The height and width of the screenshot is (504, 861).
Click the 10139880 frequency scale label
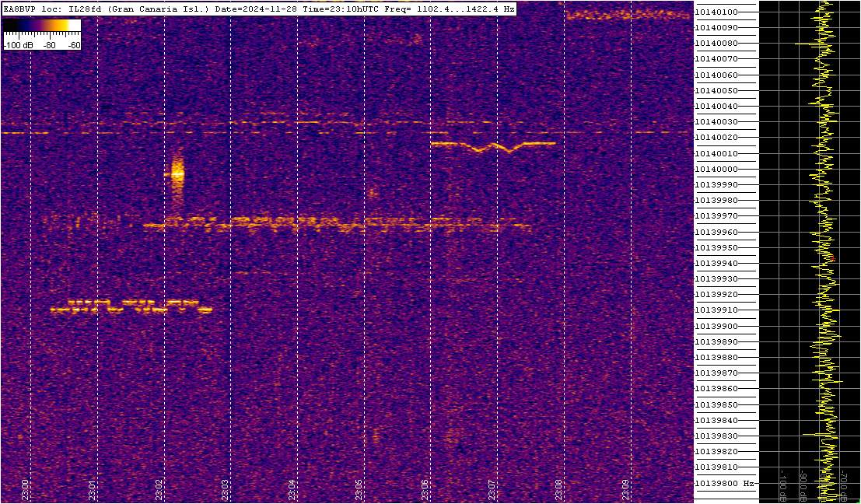point(716,358)
